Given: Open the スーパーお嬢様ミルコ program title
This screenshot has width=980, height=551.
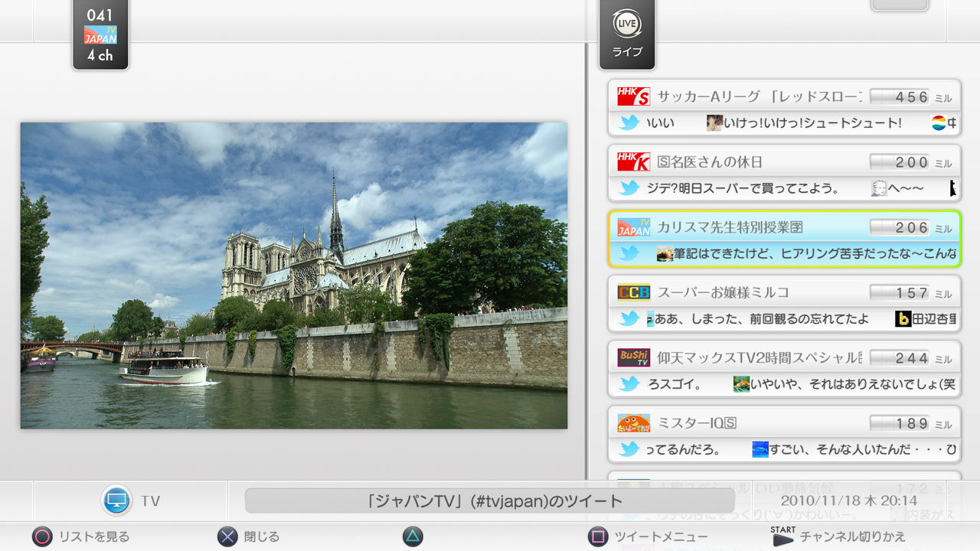Looking at the screenshot, I should point(723,292).
